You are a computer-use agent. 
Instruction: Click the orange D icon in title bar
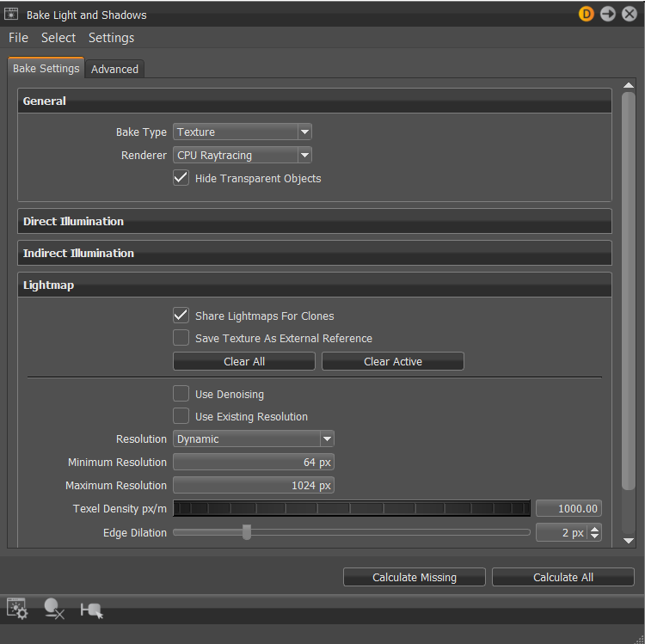coord(587,14)
